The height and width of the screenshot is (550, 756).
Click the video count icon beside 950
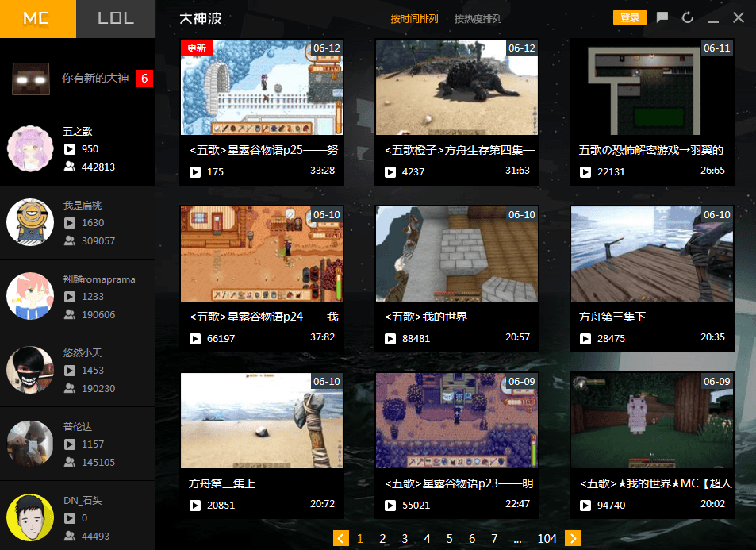click(70, 149)
